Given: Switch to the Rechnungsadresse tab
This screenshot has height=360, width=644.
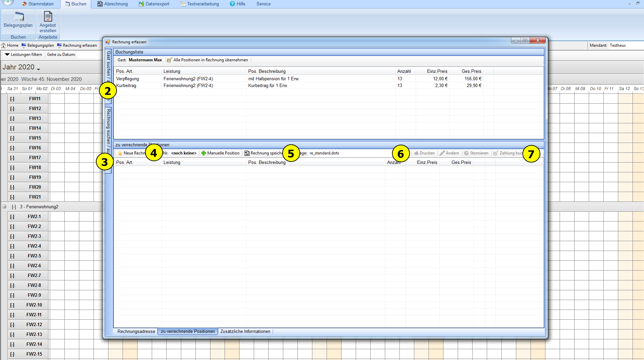Looking at the screenshot, I should [136, 331].
